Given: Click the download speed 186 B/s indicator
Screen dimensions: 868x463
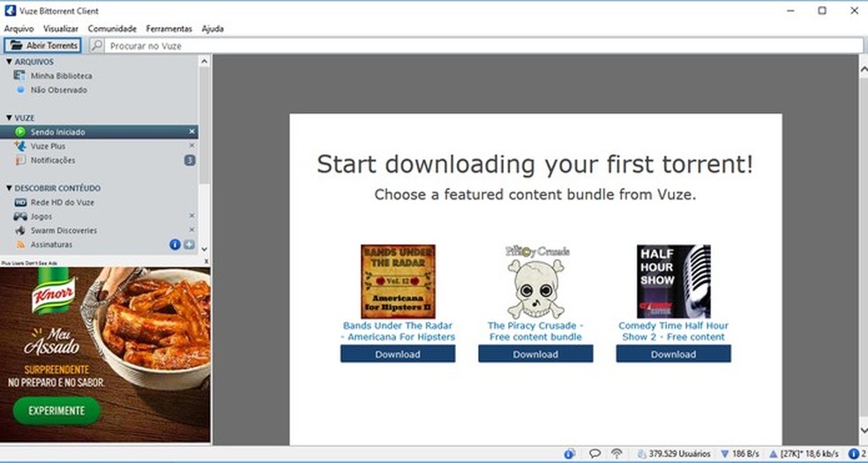Looking at the screenshot, I should (740, 454).
